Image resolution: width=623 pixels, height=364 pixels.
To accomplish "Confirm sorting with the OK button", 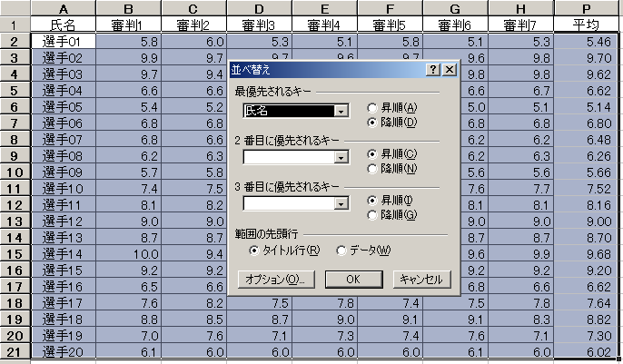I will click(353, 280).
